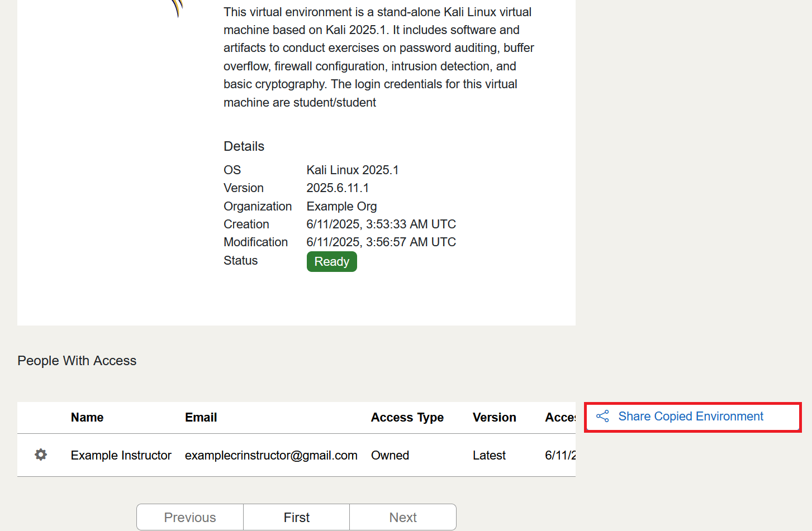Go to the Previous page
The height and width of the screenshot is (531, 812).
(190, 517)
